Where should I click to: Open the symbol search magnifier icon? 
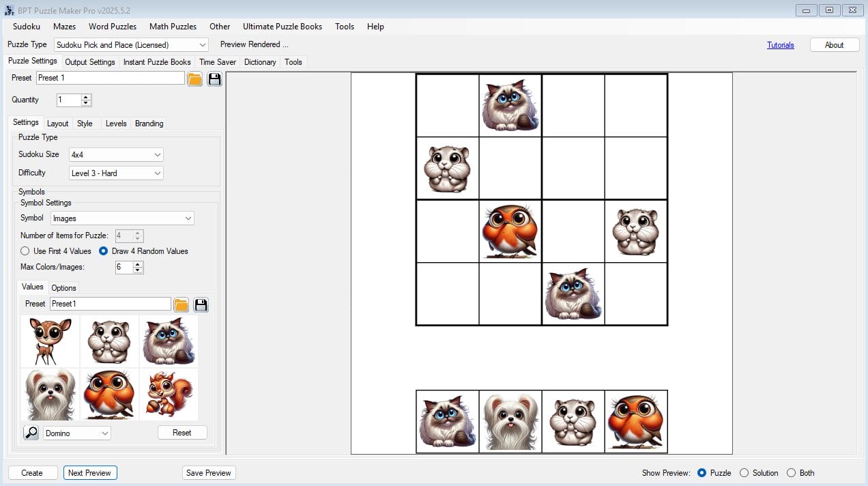30,432
